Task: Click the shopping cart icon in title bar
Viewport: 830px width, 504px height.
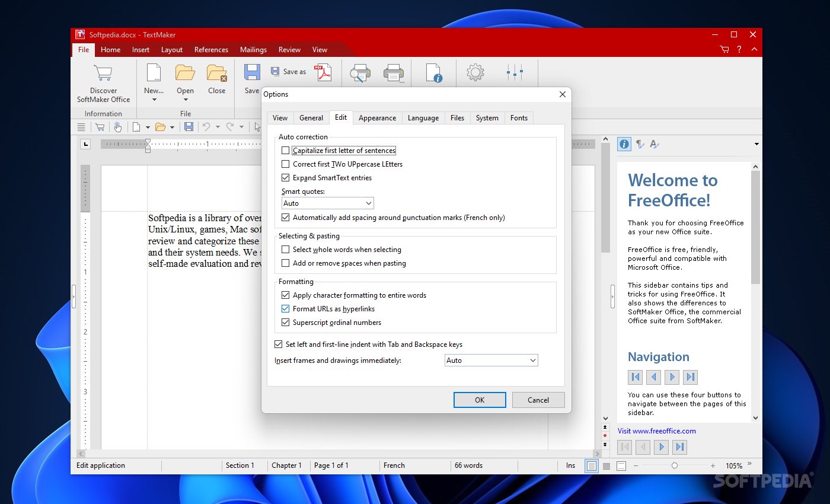Action: coord(724,50)
